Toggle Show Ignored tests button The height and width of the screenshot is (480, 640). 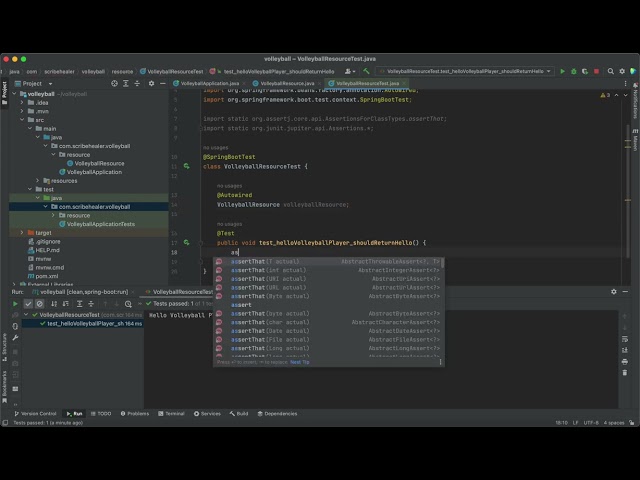40,304
